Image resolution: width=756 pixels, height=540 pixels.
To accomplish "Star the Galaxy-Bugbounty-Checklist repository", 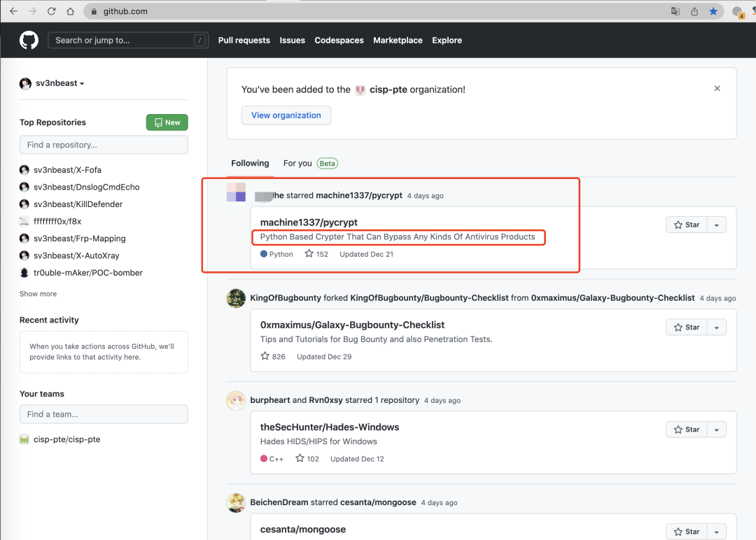I will (x=686, y=327).
